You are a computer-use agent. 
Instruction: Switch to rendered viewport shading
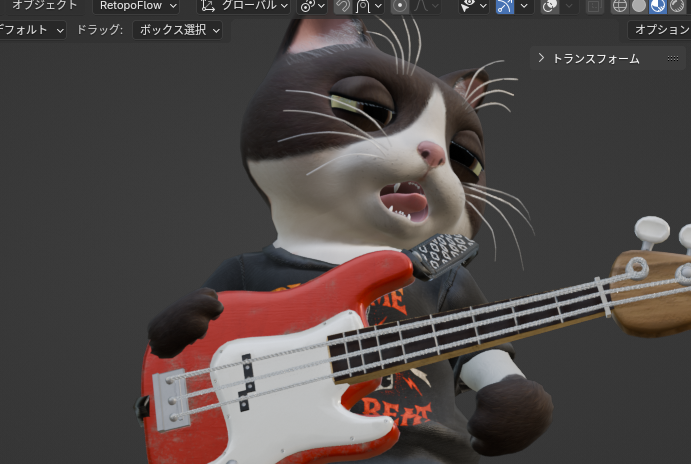(x=677, y=6)
